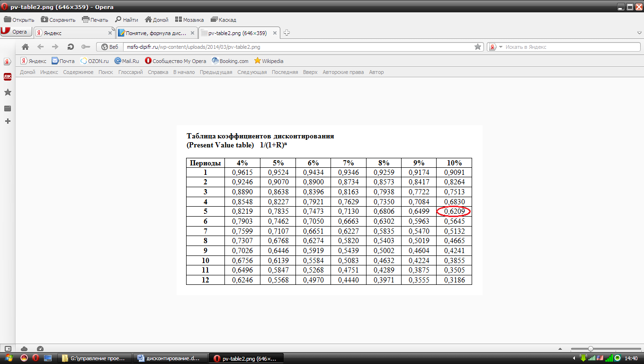Click the Печать toolbar button
The image size is (644, 364).
coord(95,20)
